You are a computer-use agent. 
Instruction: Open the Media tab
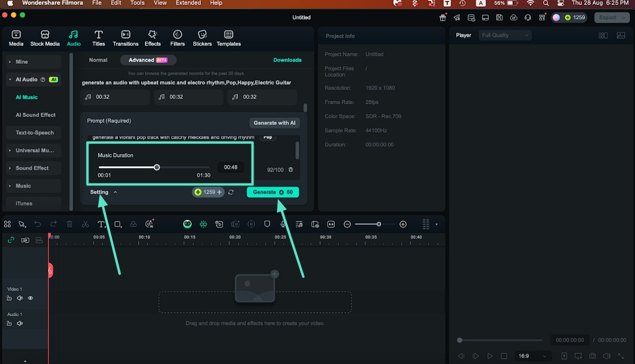click(16, 38)
